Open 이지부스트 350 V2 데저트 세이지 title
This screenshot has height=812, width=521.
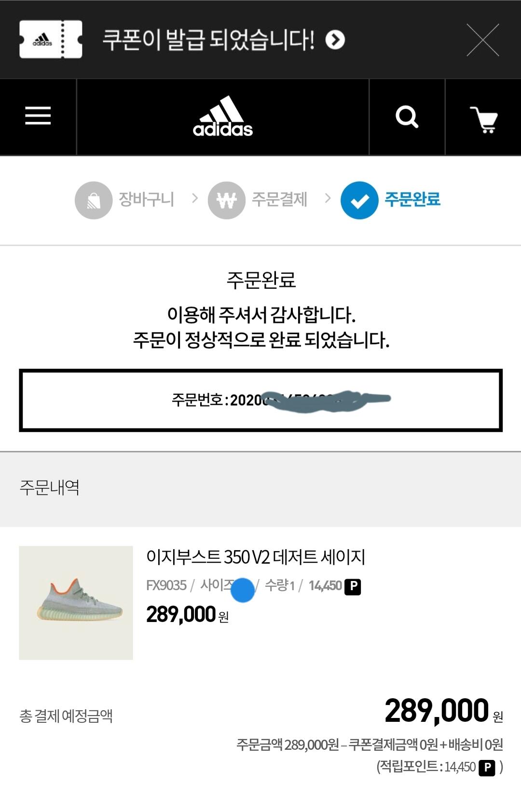[256, 557]
